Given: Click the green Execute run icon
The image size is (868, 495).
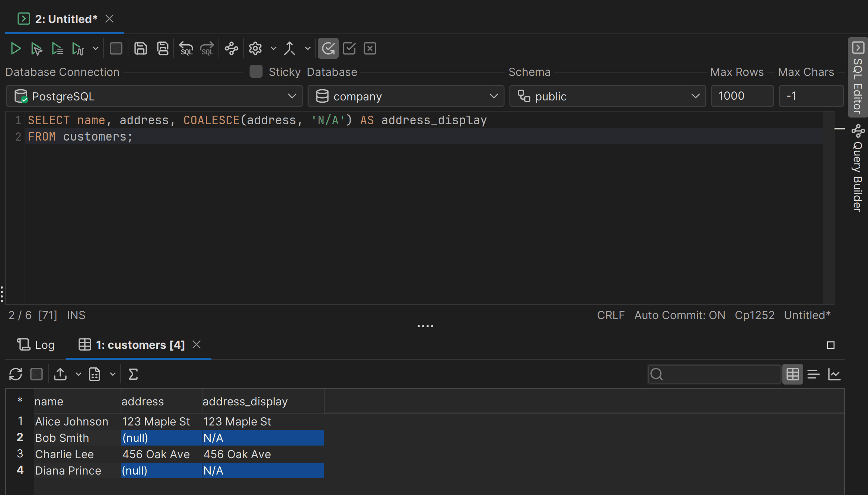Looking at the screenshot, I should [x=16, y=49].
